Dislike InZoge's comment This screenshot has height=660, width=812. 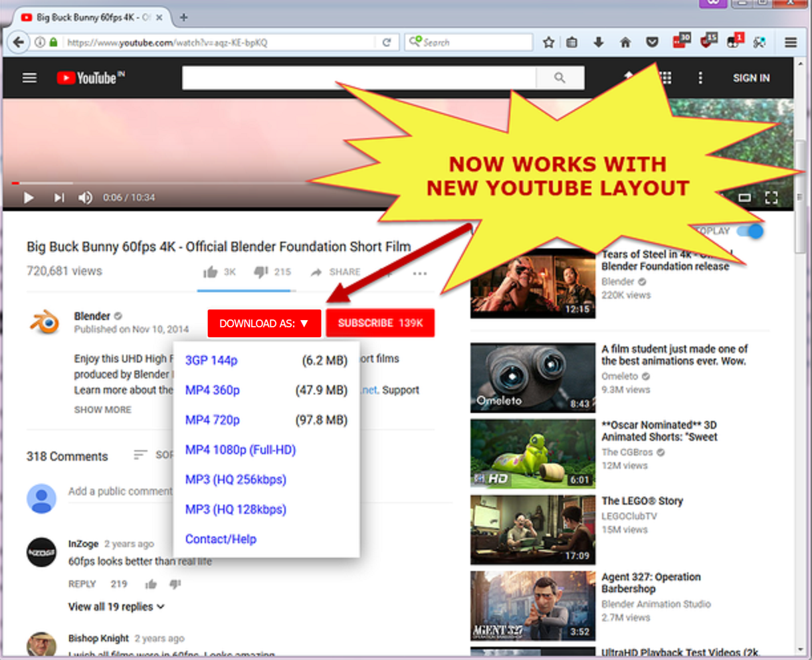click(x=175, y=584)
